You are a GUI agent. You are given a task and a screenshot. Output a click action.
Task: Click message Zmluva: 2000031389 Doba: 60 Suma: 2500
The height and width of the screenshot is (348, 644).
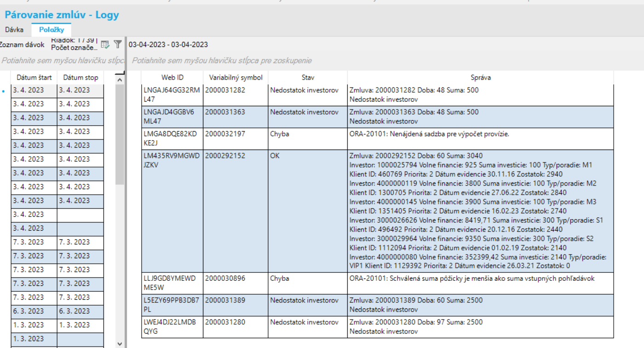pyautogui.click(x=416, y=300)
